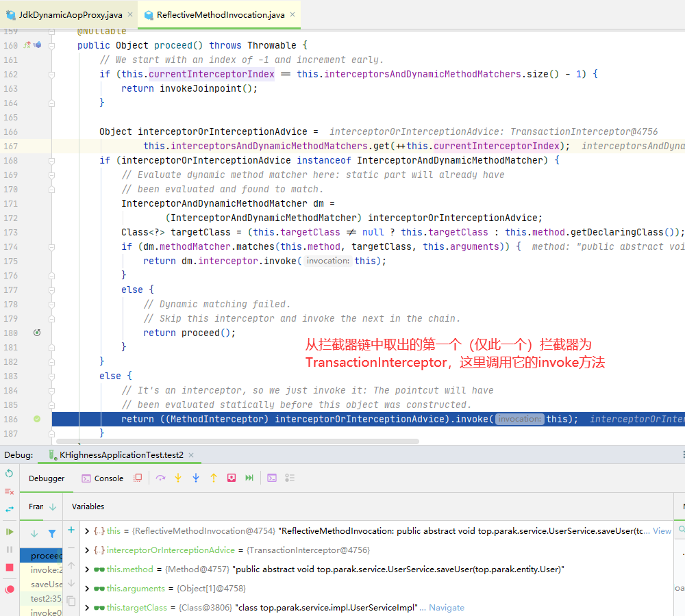Click the Drop Frame icon
685x616 pixels.
pyautogui.click(x=232, y=478)
